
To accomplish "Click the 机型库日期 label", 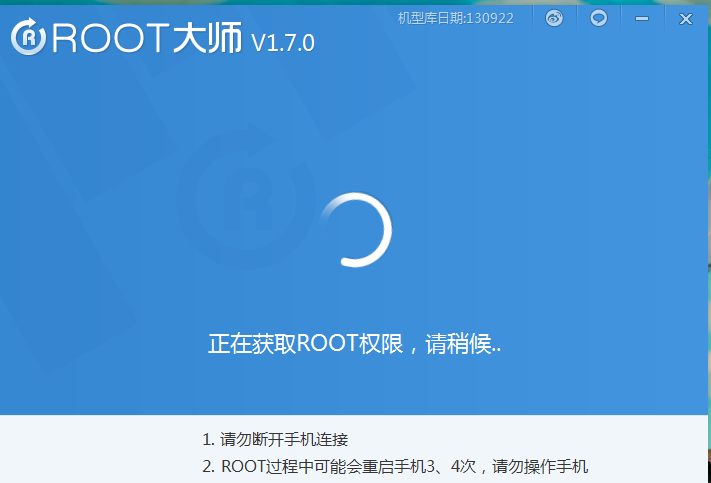I will point(430,18).
